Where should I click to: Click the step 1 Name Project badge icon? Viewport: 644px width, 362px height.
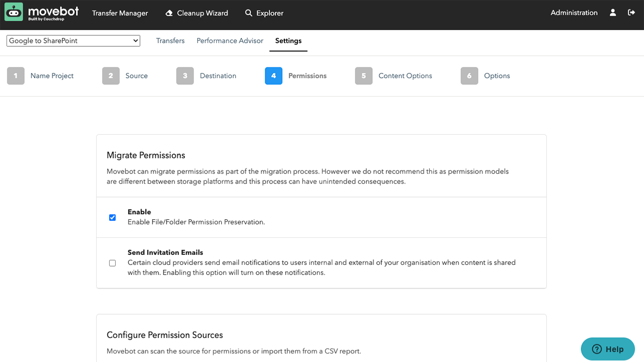(x=16, y=75)
